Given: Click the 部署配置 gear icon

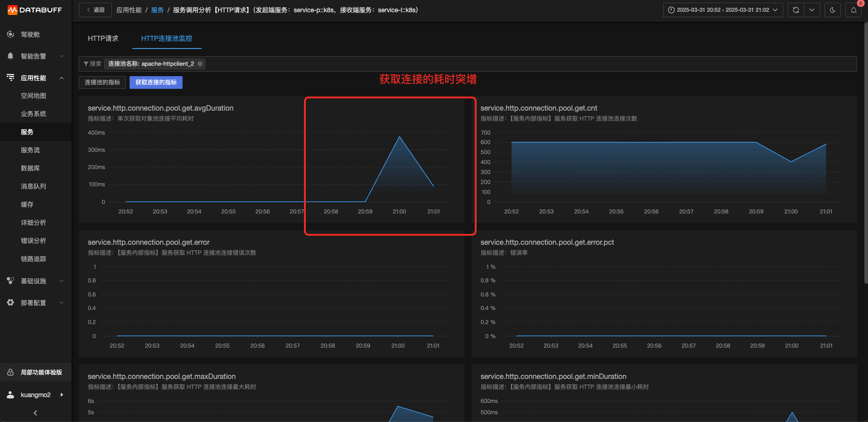Looking at the screenshot, I should pyautogui.click(x=10, y=302).
